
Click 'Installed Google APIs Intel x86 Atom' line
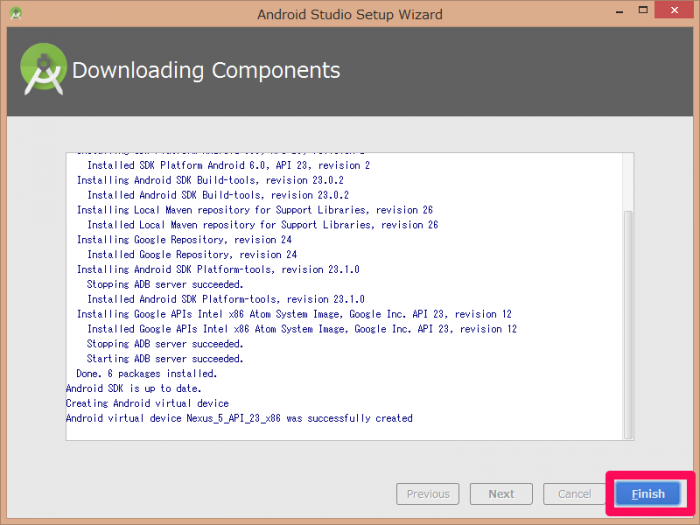pos(302,329)
